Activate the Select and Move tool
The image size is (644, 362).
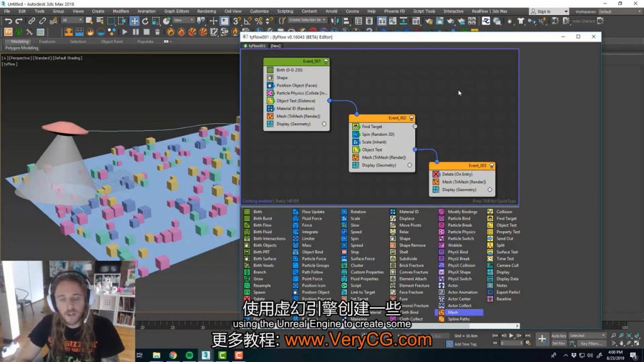135,21
